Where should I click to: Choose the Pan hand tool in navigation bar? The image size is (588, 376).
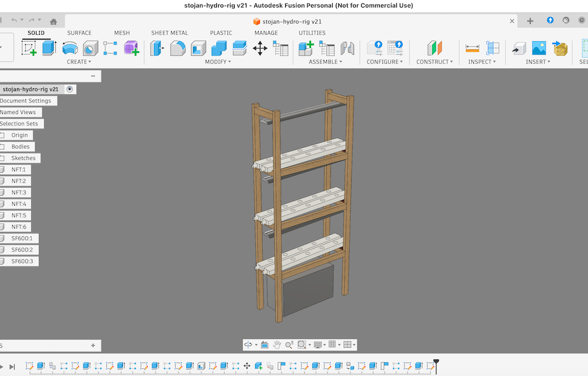276,345
